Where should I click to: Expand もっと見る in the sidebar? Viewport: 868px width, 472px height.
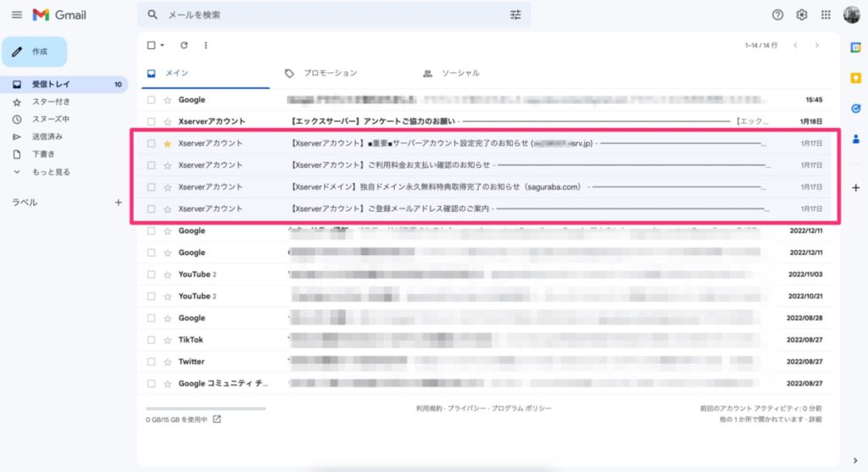click(x=51, y=172)
